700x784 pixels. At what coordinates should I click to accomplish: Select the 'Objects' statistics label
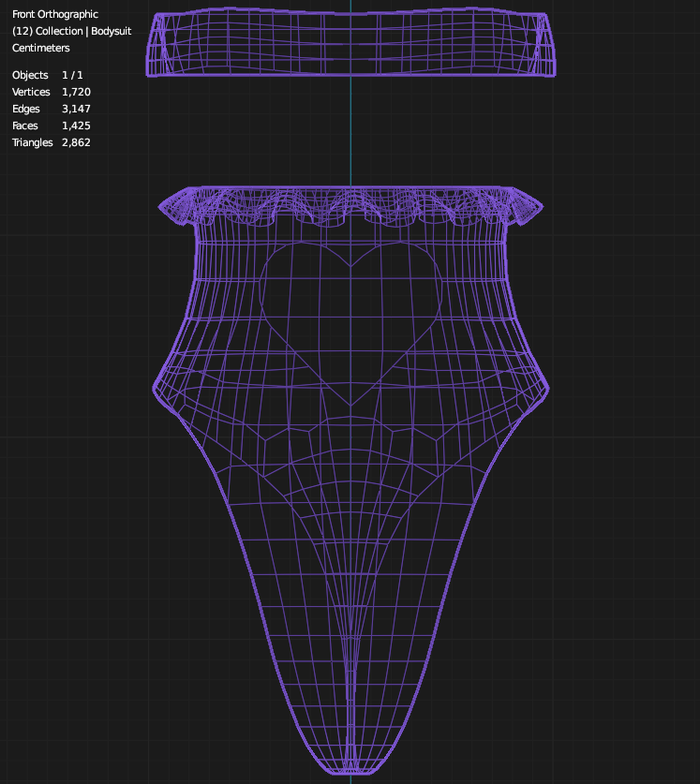[x=30, y=75]
